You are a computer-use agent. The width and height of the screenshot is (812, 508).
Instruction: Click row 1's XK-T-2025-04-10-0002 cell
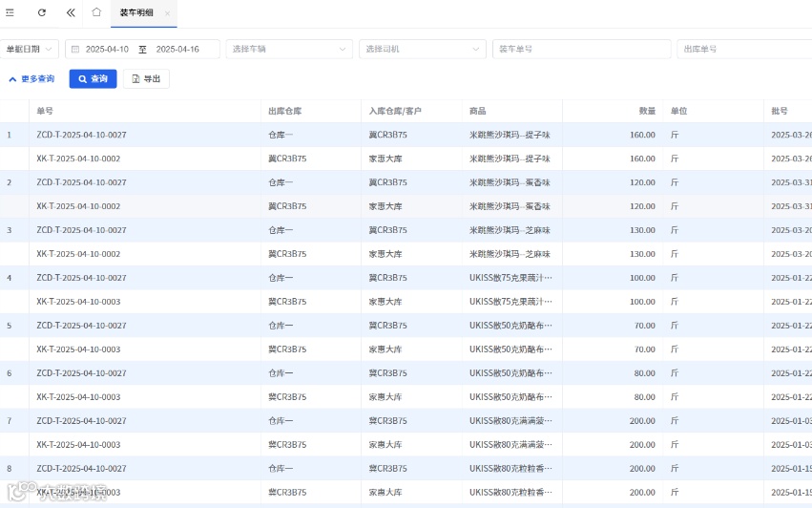[78, 159]
